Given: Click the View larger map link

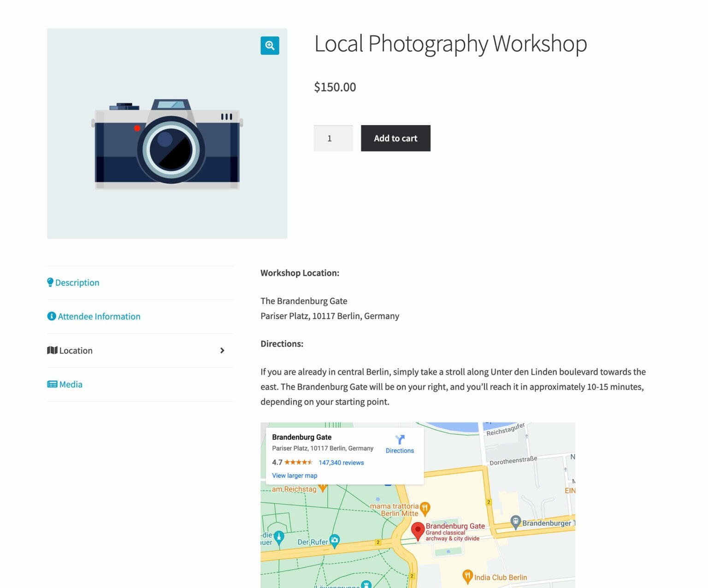Looking at the screenshot, I should (295, 475).
